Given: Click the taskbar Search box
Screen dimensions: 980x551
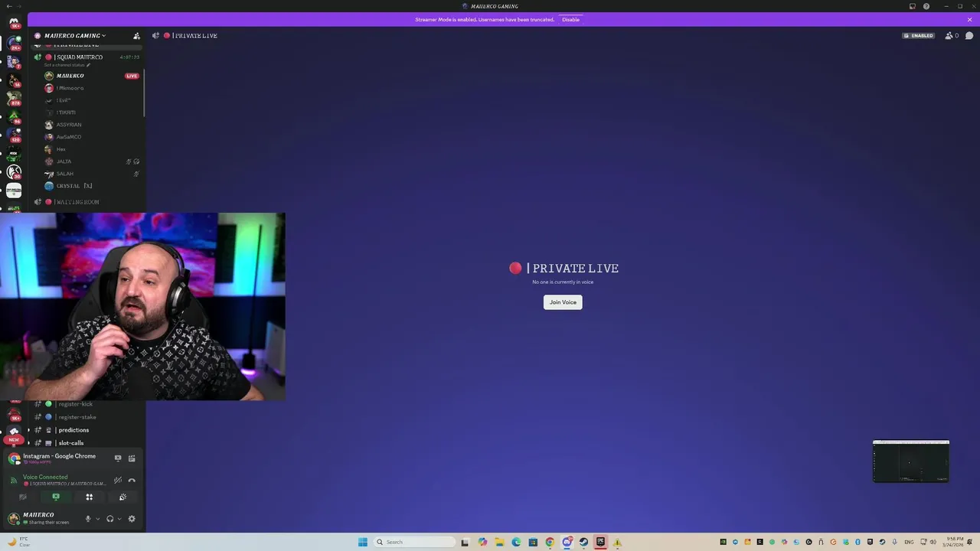Looking at the screenshot, I should 413,542.
